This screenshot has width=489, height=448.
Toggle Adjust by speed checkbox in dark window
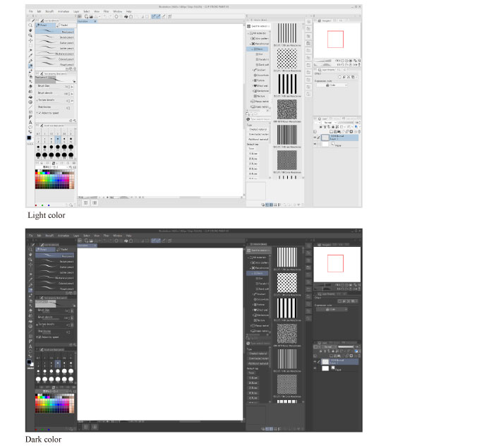coord(40,337)
